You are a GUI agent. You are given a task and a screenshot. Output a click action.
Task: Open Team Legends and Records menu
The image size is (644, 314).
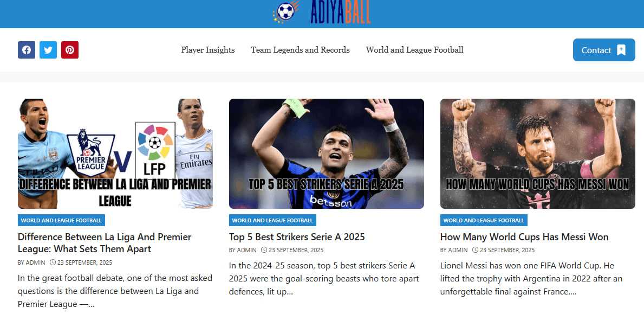tap(300, 50)
